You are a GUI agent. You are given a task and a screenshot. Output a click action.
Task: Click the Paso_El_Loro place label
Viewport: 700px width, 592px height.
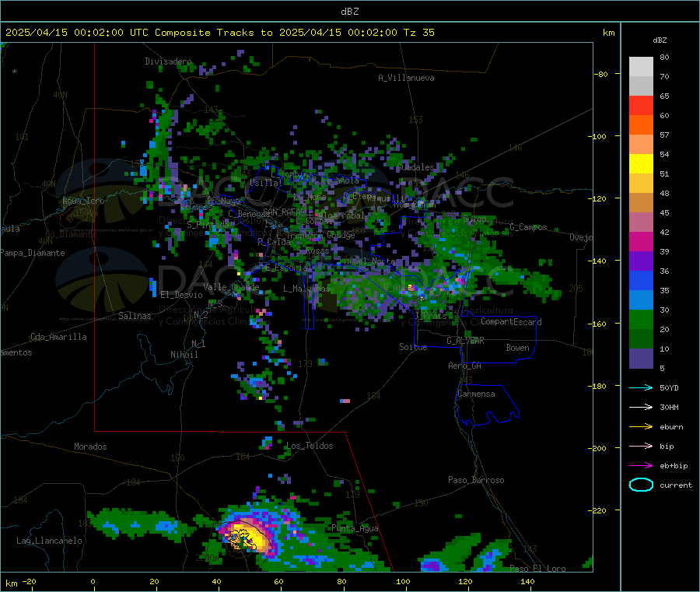pos(537,569)
